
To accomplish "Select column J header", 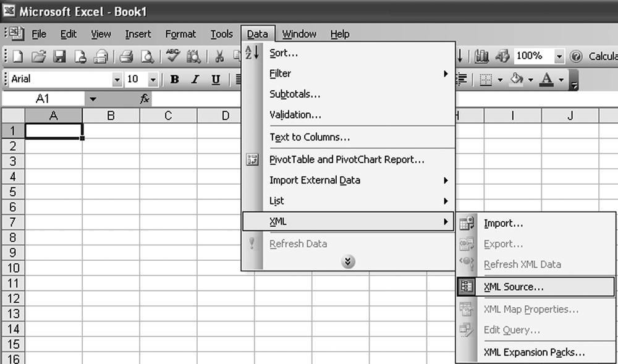I will pos(570,116).
